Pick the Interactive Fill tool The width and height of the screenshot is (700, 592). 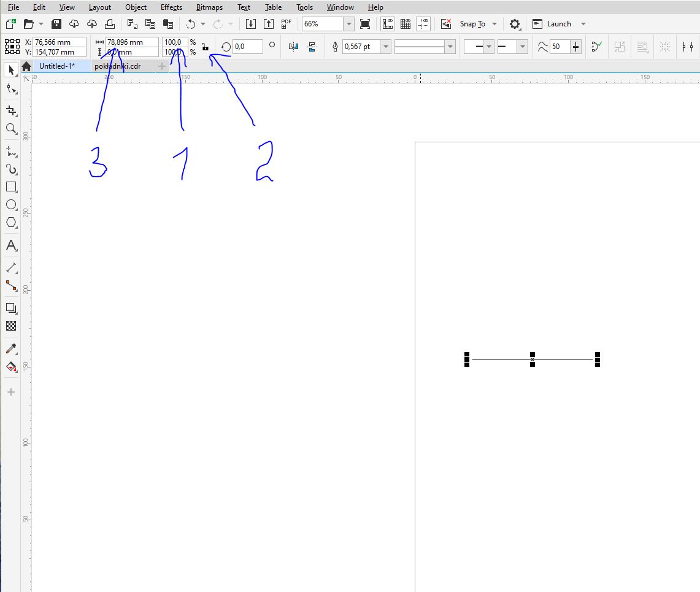click(11, 367)
